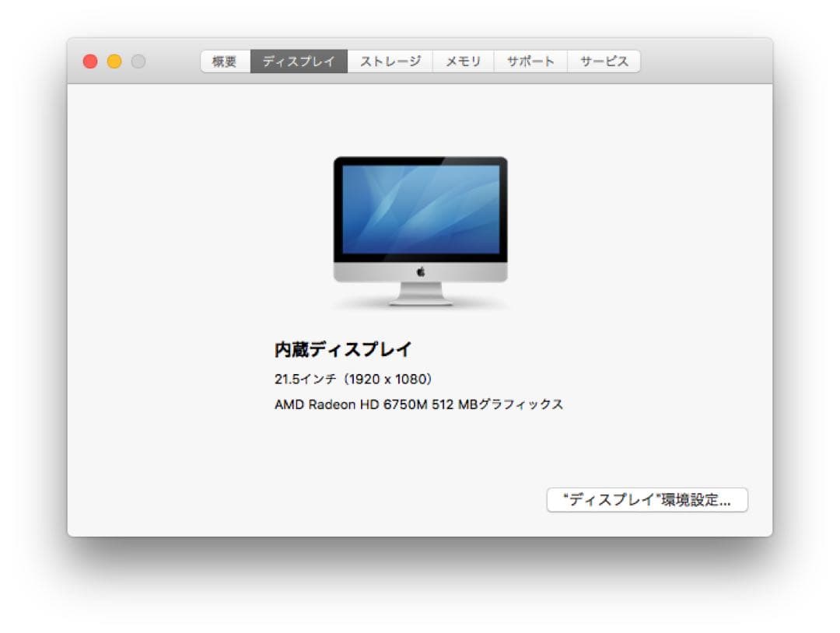Click the grayed-out zoom button
The width and height of the screenshot is (840, 633).
[138, 60]
